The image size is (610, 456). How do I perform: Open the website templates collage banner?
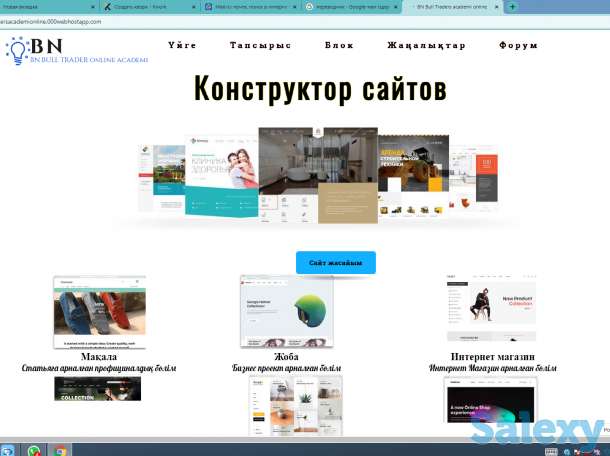(x=318, y=176)
